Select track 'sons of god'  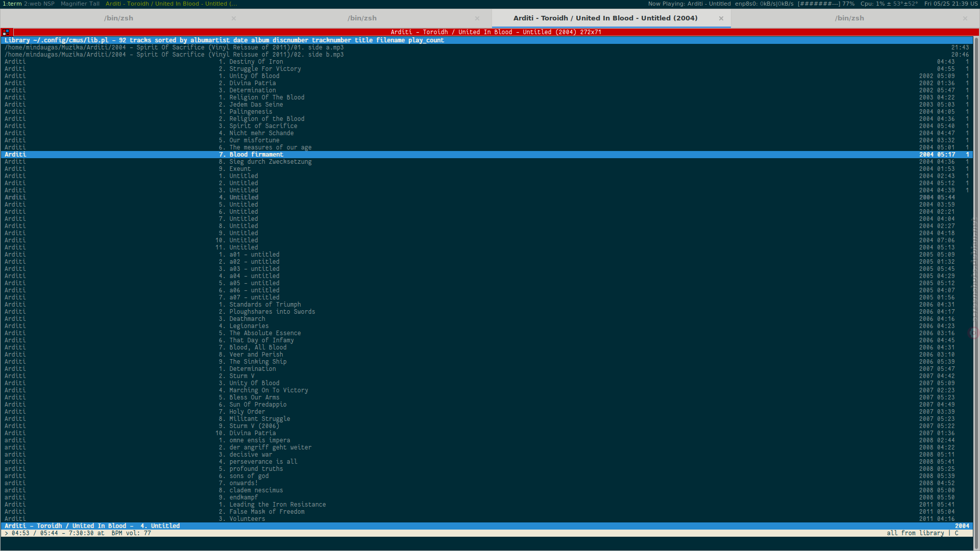(x=486, y=476)
